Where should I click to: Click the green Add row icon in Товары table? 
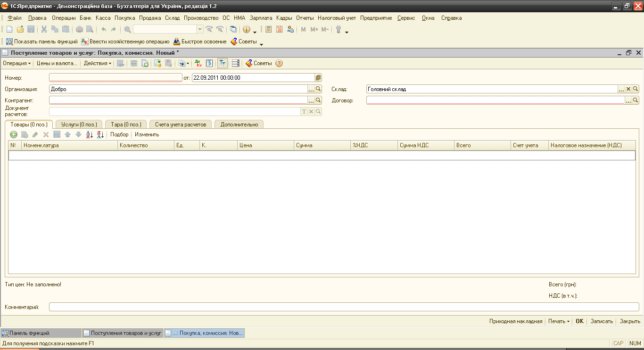point(14,134)
